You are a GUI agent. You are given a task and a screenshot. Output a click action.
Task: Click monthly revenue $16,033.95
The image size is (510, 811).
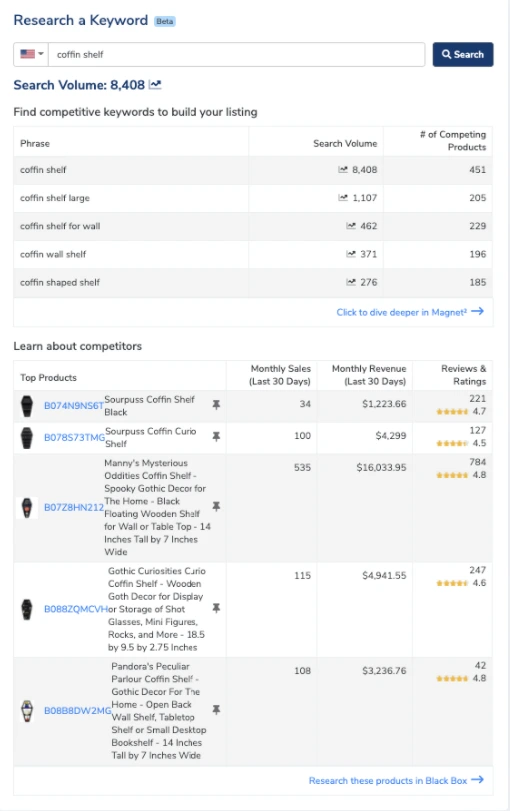[381, 468]
